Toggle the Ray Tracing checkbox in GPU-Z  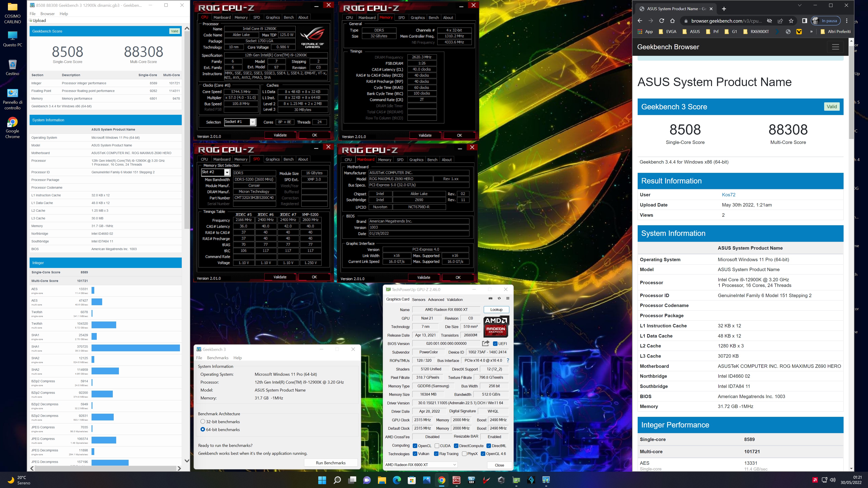[x=436, y=454]
